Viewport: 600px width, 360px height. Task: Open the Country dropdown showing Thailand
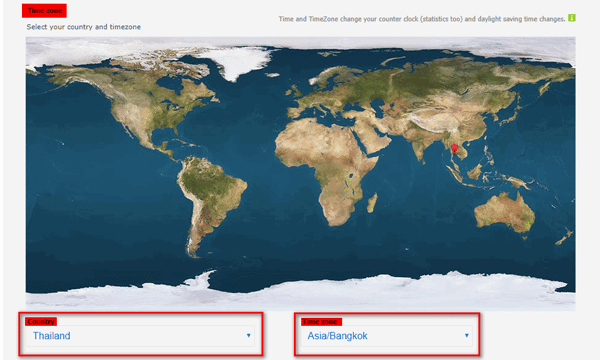pyautogui.click(x=140, y=336)
